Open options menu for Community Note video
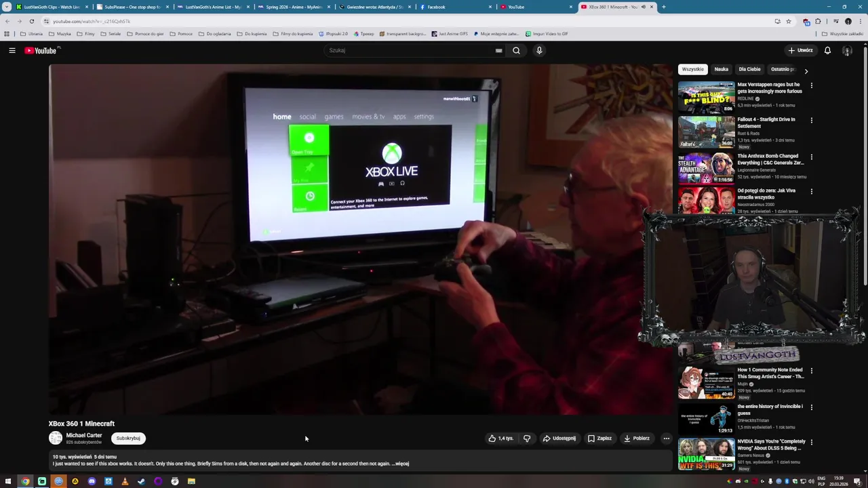 click(811, 371)
